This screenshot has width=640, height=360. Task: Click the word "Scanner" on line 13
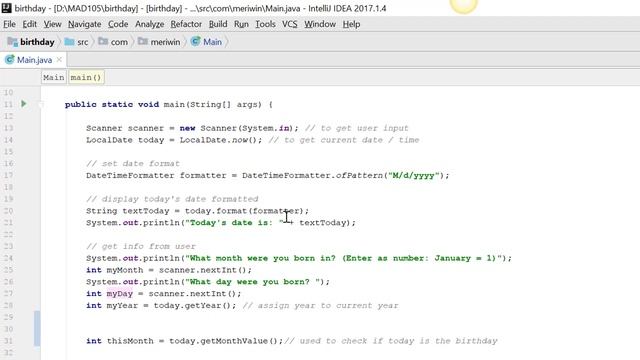104,128
